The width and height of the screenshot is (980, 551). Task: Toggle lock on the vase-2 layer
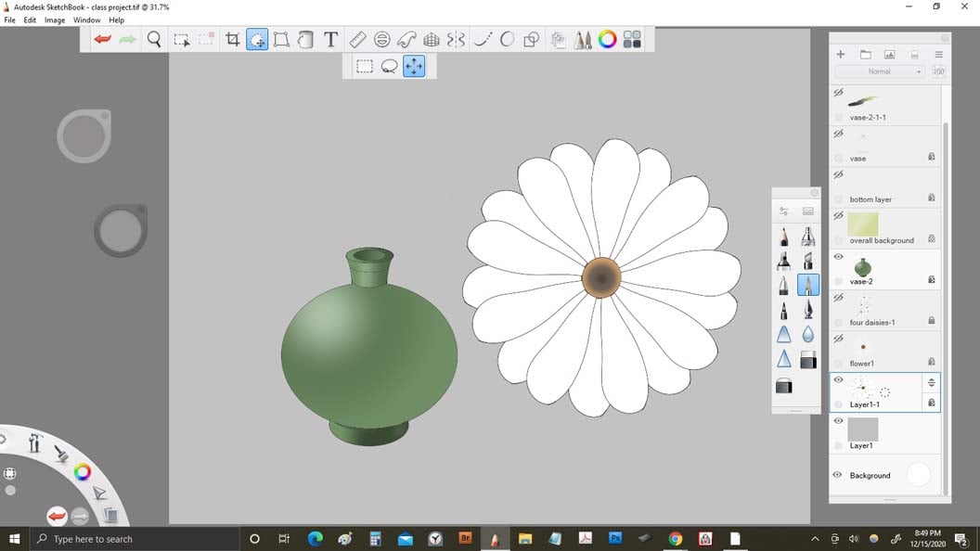(x=931, y=279)
